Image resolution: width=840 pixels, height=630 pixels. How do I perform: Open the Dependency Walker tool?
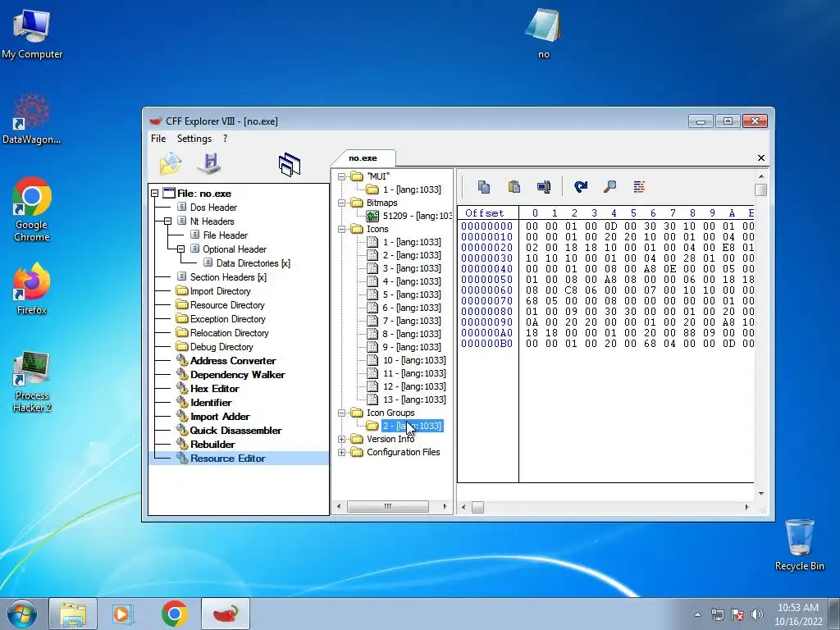tap(237, 374)
